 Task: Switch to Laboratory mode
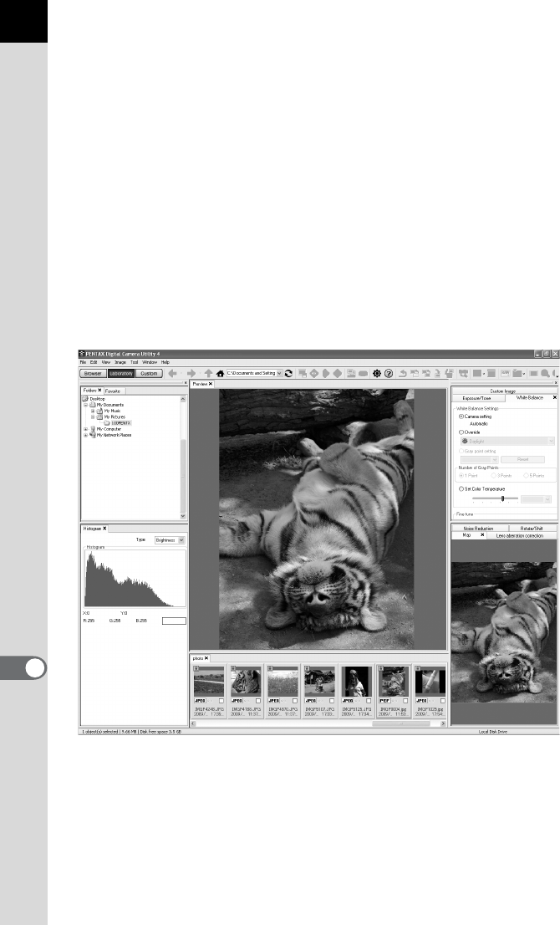click(121, 373)
